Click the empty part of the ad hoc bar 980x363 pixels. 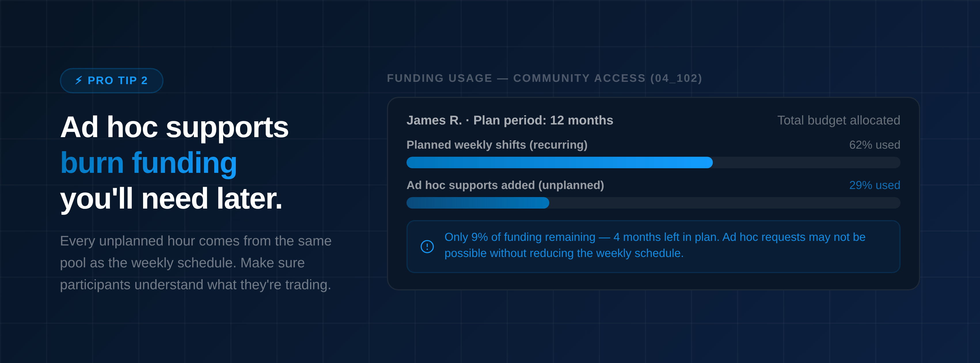click(x=723, y=203)
